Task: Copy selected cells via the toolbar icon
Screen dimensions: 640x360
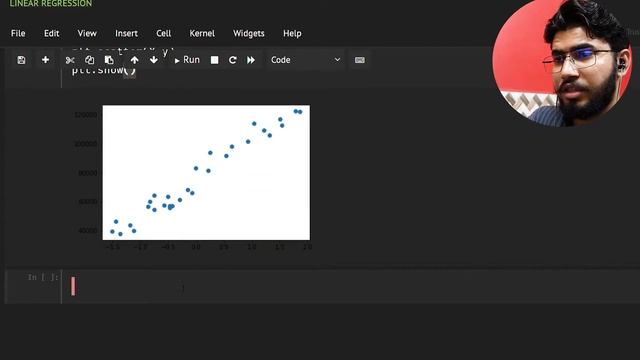Action: [89, 60]
